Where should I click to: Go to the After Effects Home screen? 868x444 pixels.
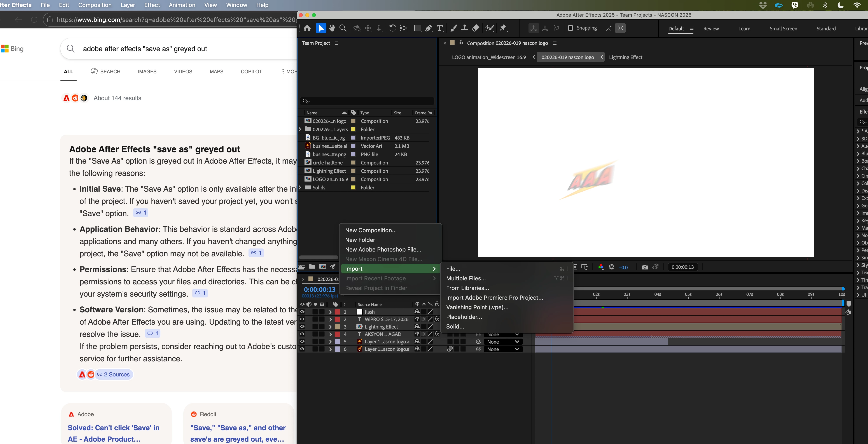[x=307, y=28]
